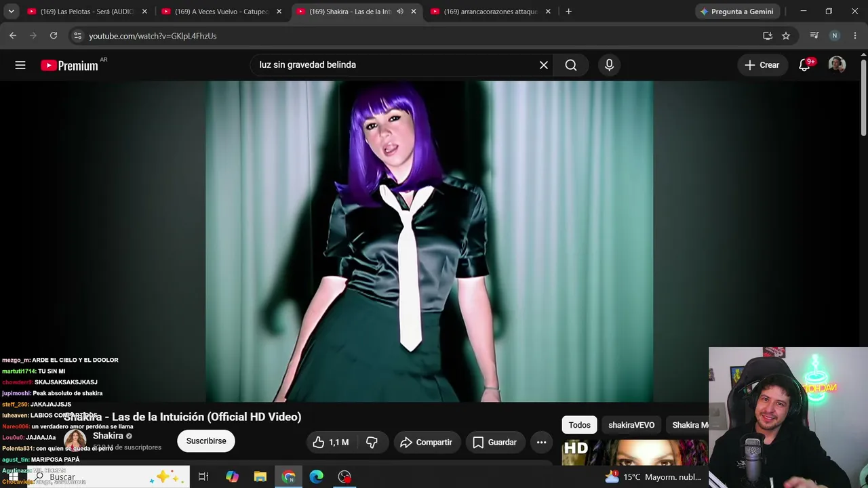Open the Shakira channel avatar
The image size is (868, 488).
pyautogui.click(x=75, y=441)
